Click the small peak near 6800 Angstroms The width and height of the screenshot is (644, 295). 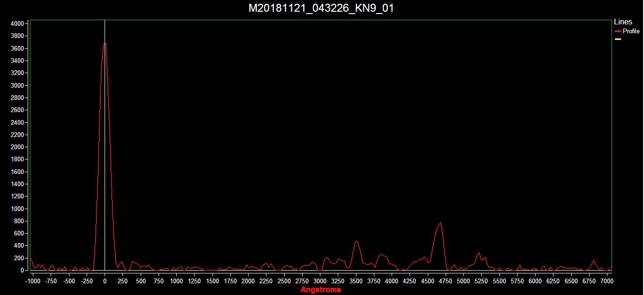pos(593,260)
